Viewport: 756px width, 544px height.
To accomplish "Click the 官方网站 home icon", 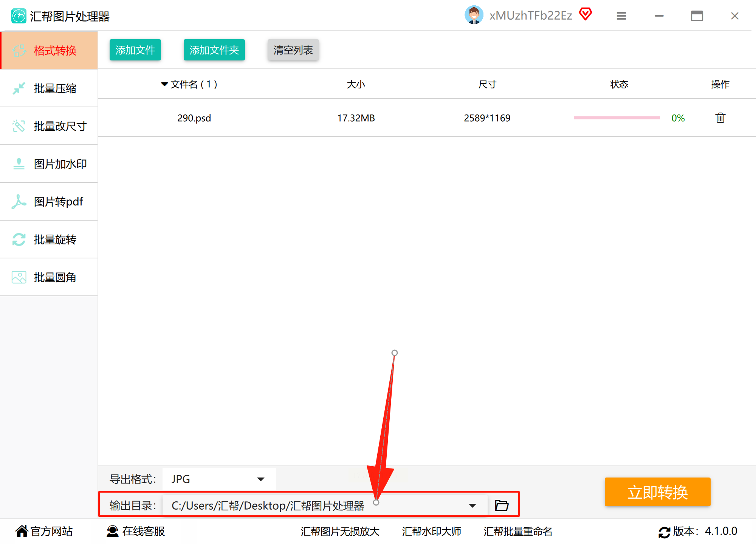I will pyautogui.click(x=22, y=531).
